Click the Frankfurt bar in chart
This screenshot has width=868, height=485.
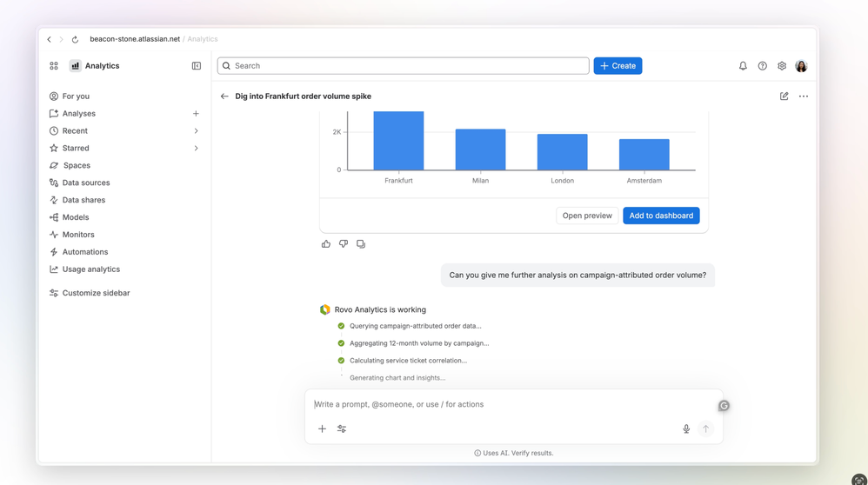point(398,141)
